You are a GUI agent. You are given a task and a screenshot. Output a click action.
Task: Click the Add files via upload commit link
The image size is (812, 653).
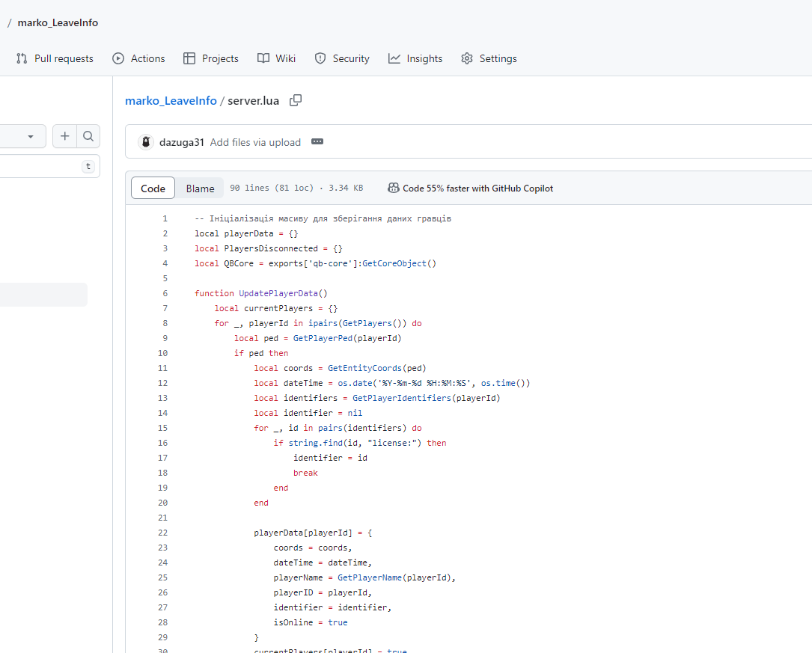255,142
